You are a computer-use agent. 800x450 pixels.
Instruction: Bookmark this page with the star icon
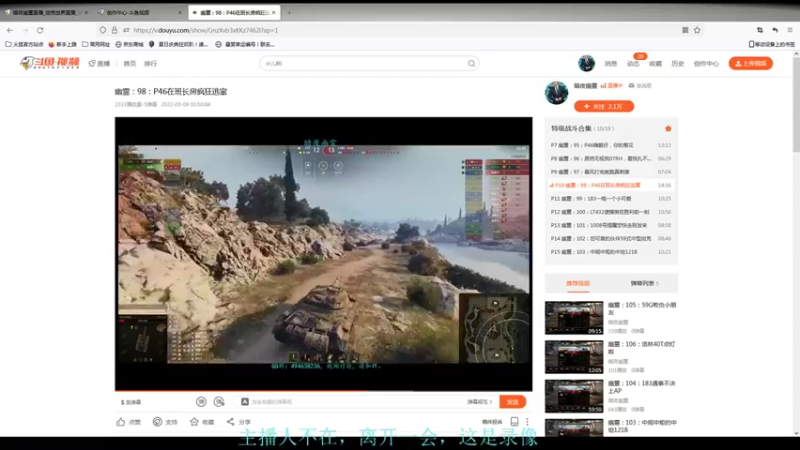point(697,30)
